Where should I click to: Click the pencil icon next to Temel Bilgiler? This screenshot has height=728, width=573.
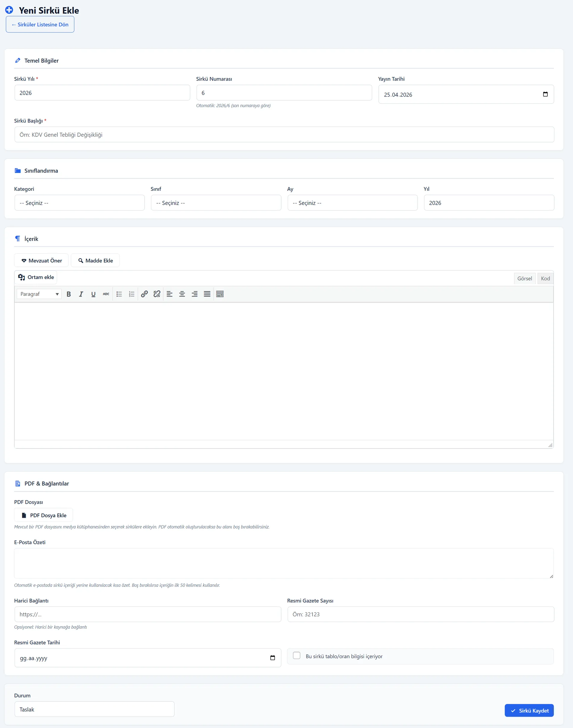coord(18,60)
